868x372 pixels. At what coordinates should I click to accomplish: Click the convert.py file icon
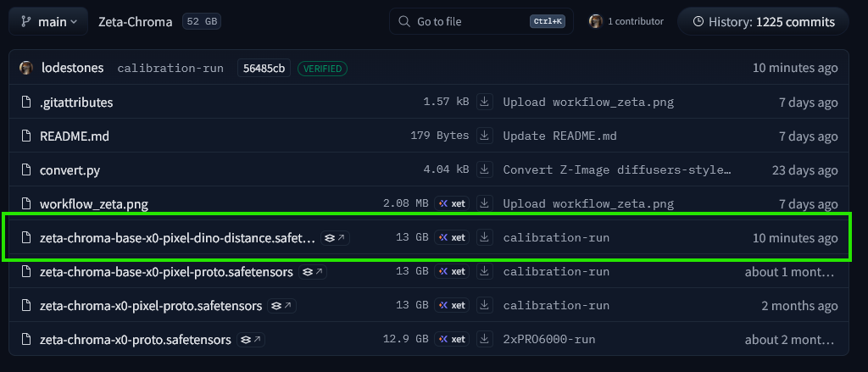pos(25,169)
